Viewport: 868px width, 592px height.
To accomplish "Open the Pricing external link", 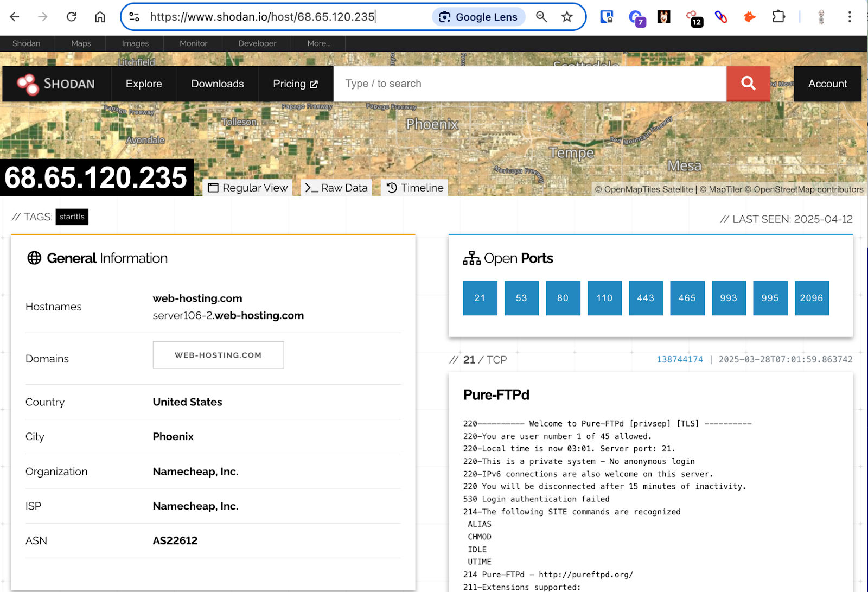I will click(x=296, y=84).
